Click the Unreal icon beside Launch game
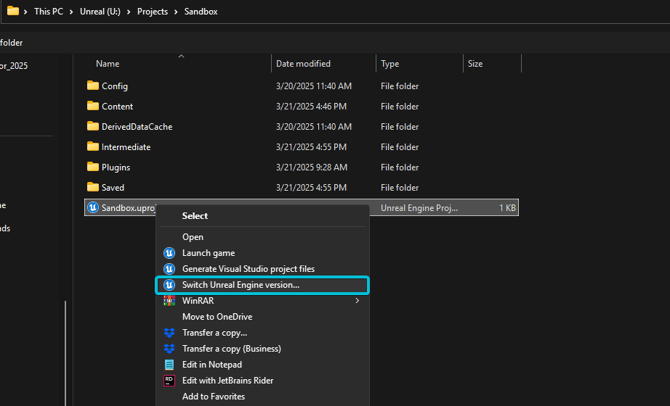The height and width of the screenshot is (406, 670). [169, 253]
